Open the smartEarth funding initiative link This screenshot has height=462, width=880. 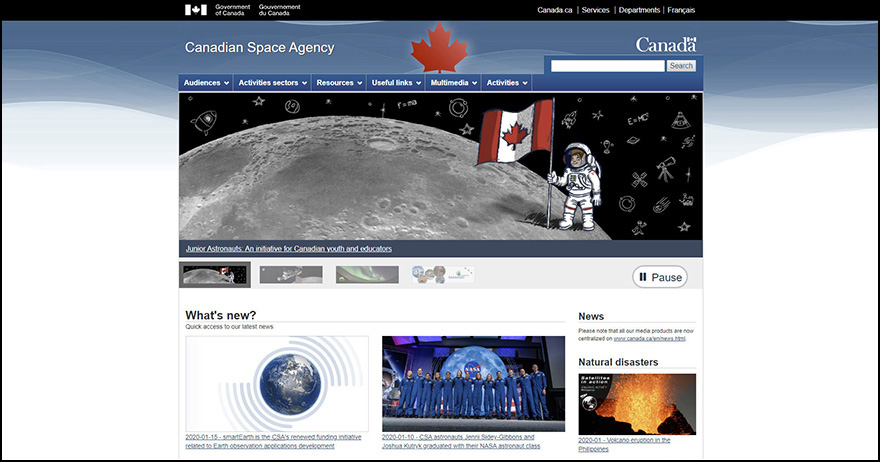[273, 441]
